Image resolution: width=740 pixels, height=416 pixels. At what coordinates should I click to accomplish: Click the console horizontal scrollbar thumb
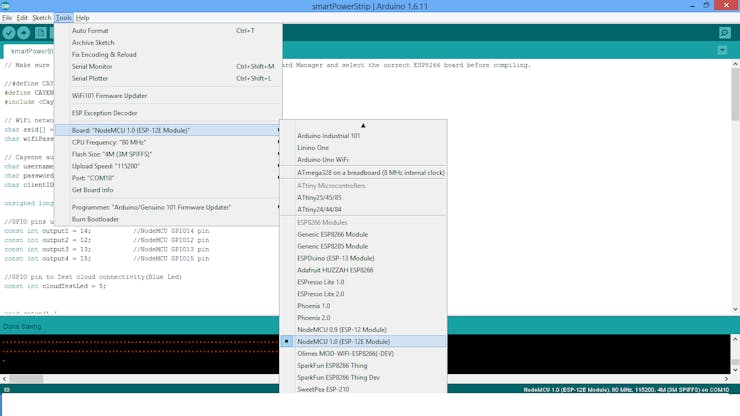[26, 379]
